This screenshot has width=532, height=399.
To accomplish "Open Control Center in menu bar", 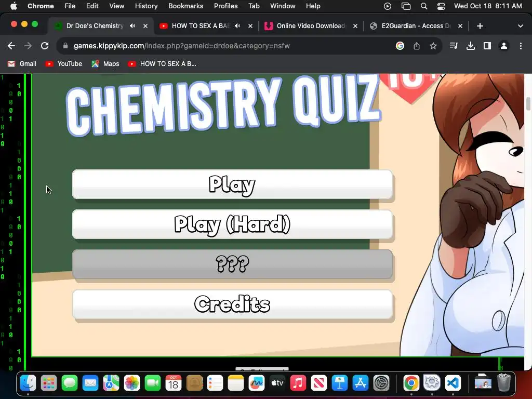I will 441,6.
